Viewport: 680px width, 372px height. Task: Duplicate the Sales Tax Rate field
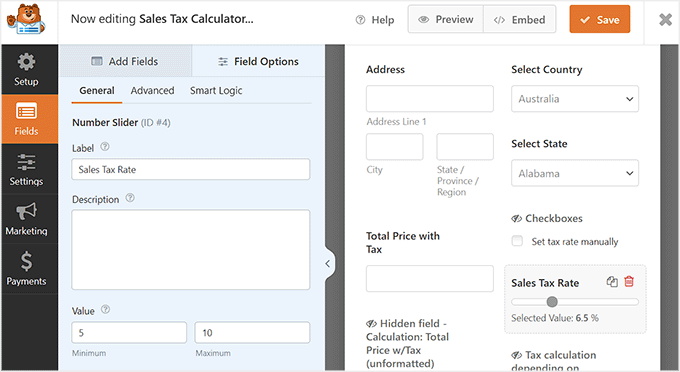612,282
